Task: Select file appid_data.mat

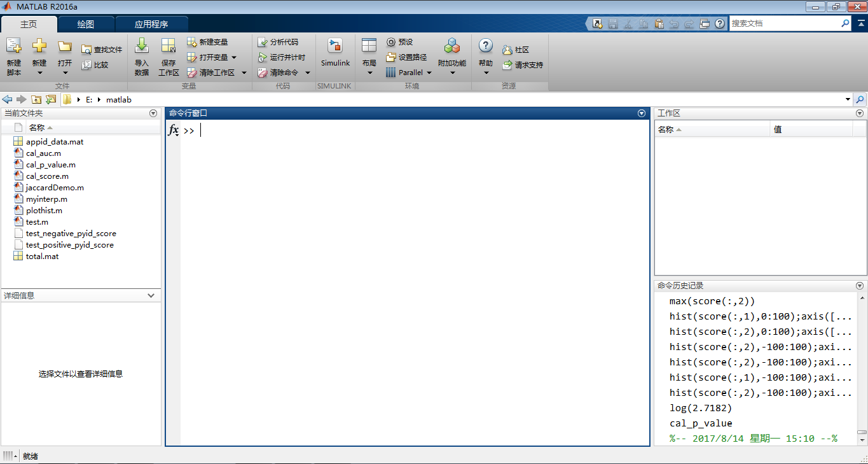Action: click(55, 142)
